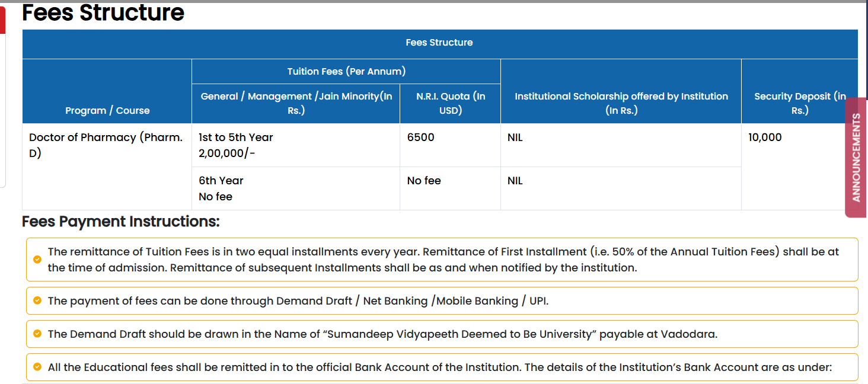Click the 1st to 5th Year 2,00,000/- cell
The width and height of the screenshot is (868, 384).
point(236,145)
